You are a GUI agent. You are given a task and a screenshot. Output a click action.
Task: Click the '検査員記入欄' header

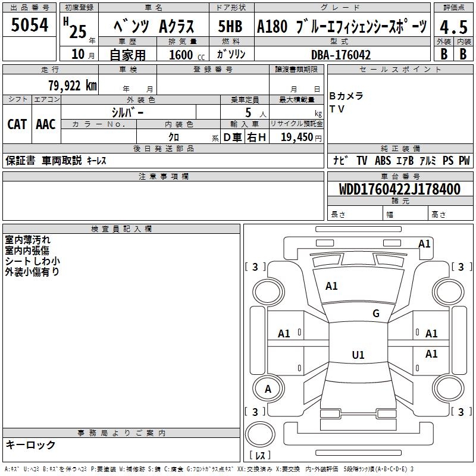(x=121, y=229)
